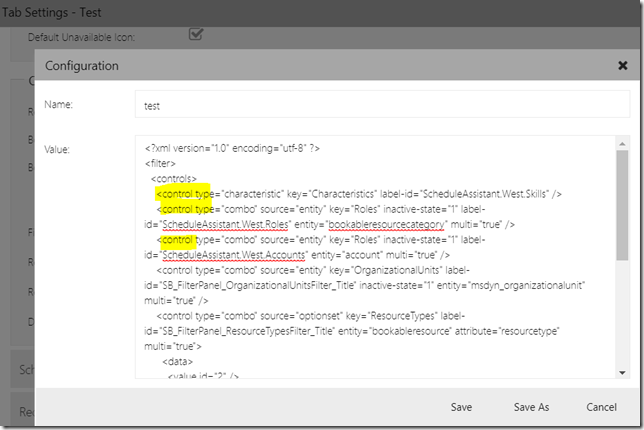Click the SB_FilterPanel_ResourceTypesFilter_Title text
This screenshot has width=644, height=430.
tap(248, 331)
